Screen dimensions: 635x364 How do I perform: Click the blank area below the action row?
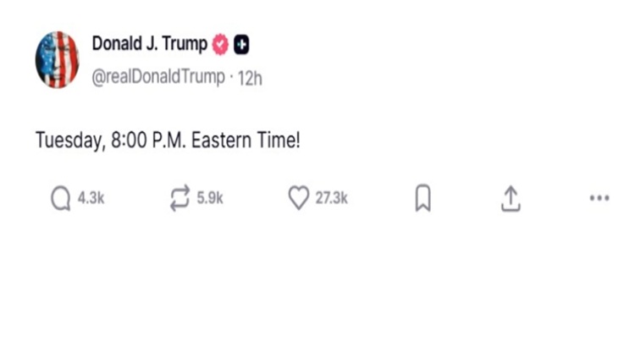tap(317, 288)
